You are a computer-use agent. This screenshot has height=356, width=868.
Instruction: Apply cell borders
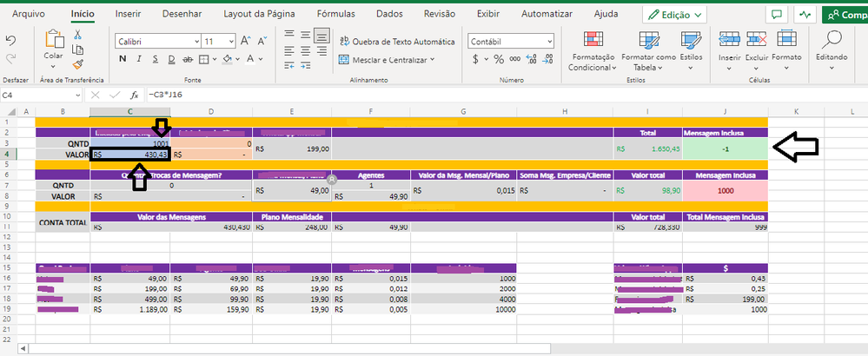(x=203, y=58)
